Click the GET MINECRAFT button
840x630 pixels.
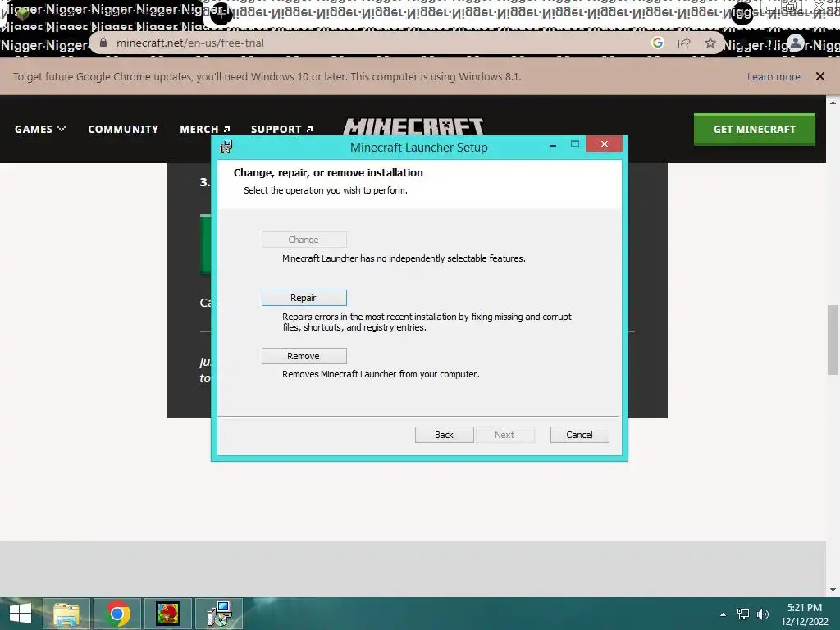pyautogui.click(x=755, y=129)
